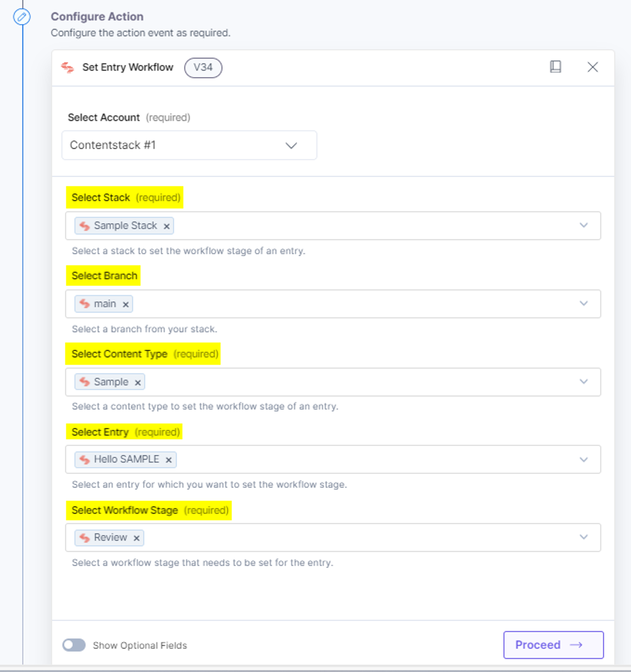Remove the Sample content type tag
Screen dimensions: 631x672
pos(138,382)
